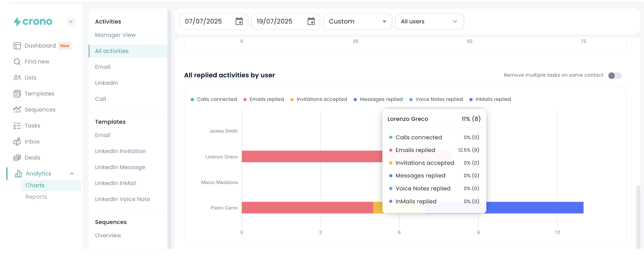Click the Find new magnifier icon
This screenshot has height=259, width=644.
tap(17, 62)
